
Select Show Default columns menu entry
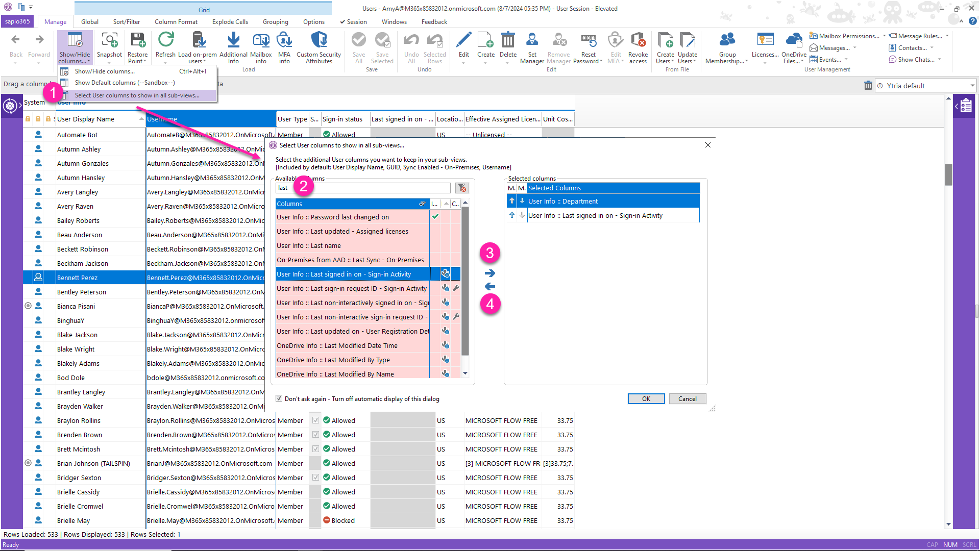tap(138, 83)
